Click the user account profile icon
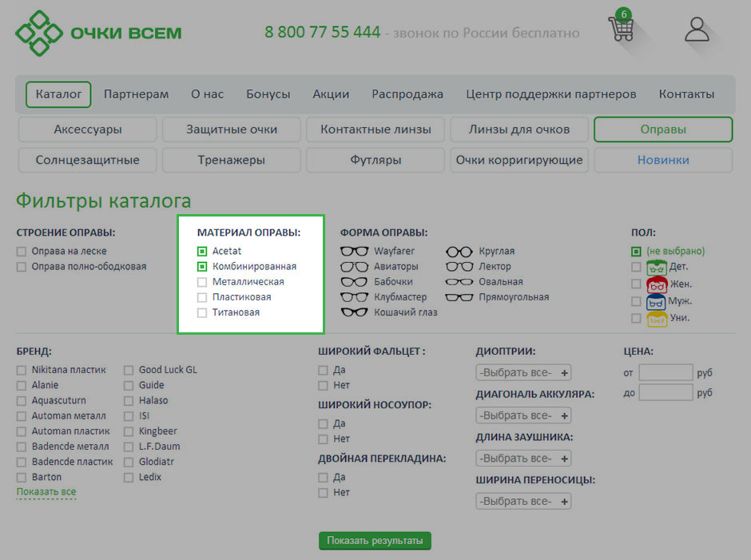The height and width of the screenshot is (560, 751). [697, 30]
